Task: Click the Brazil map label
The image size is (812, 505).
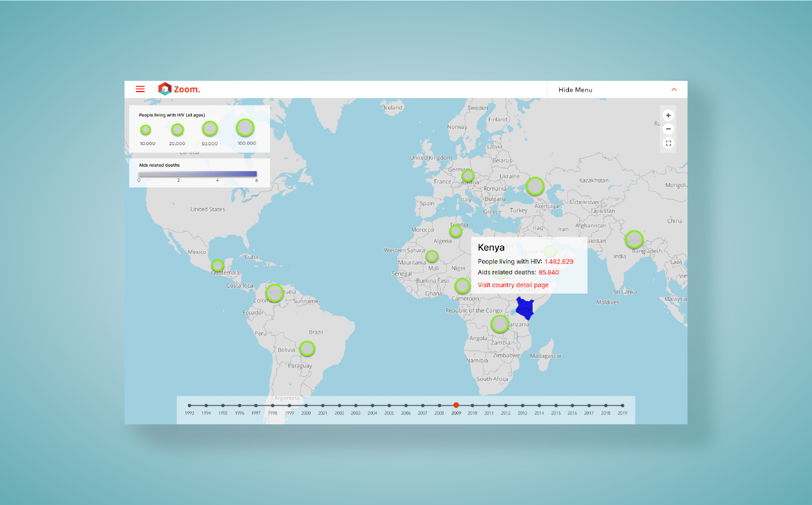Action: [316, 332]
